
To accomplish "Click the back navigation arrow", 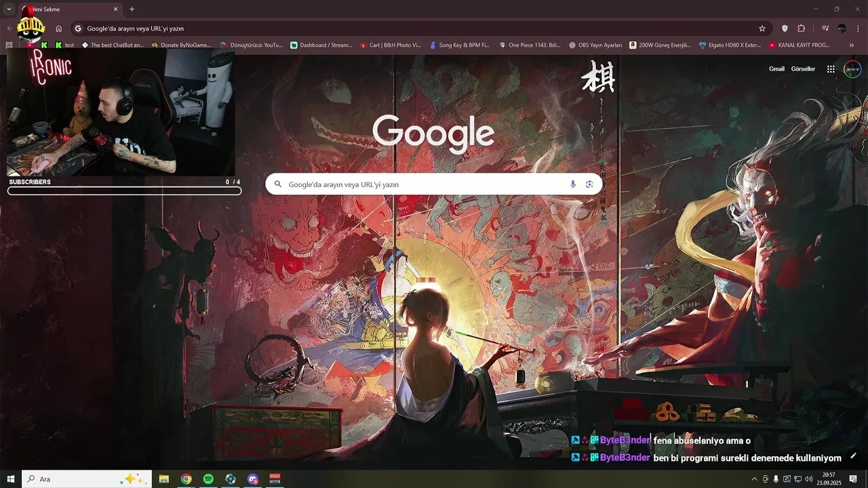I will 9,28.
